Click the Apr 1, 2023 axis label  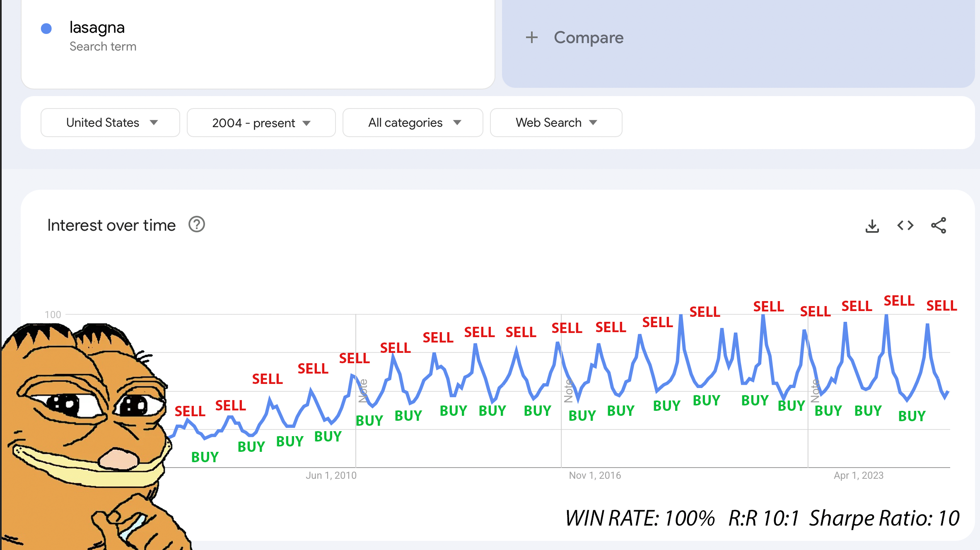click(858, 475)
